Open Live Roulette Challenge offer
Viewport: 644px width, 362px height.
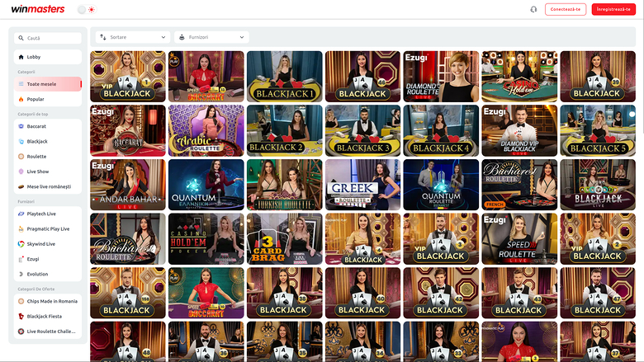point(48,331)
